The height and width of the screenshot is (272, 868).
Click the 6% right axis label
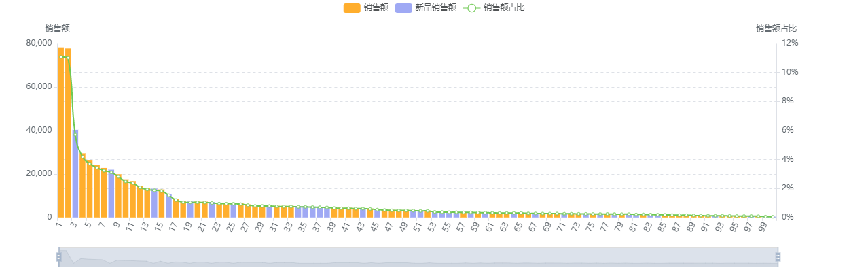(788, 130)
